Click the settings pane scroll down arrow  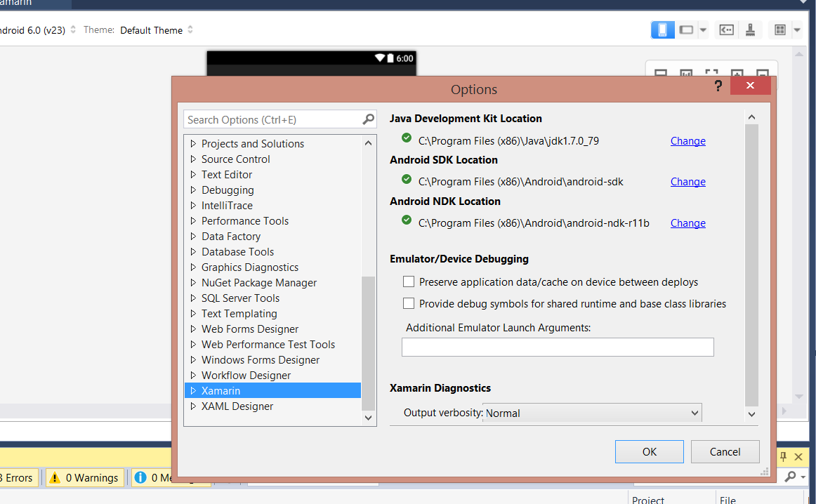pyautogui.click(x=751, y=415)
